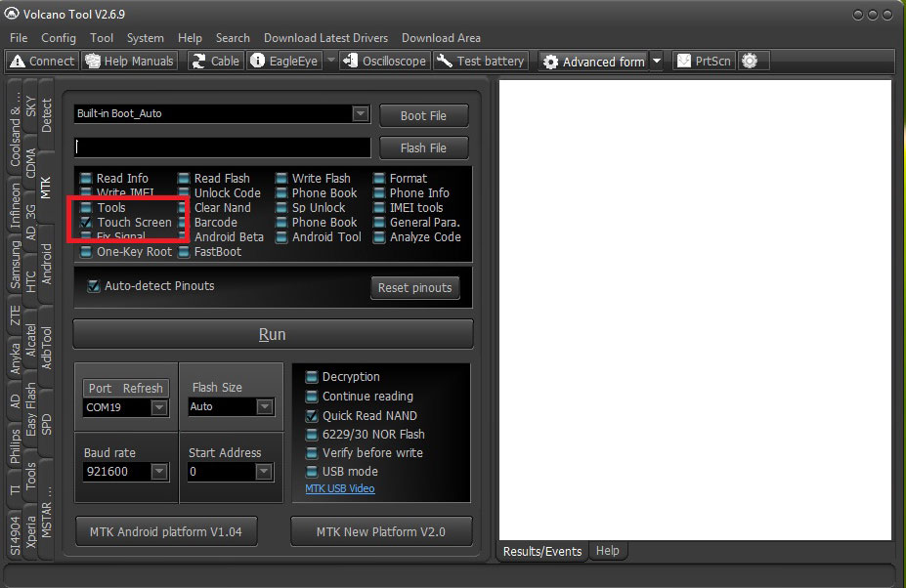Switch to the Help tab
906x588 pixels.
[x=607, y=551]
